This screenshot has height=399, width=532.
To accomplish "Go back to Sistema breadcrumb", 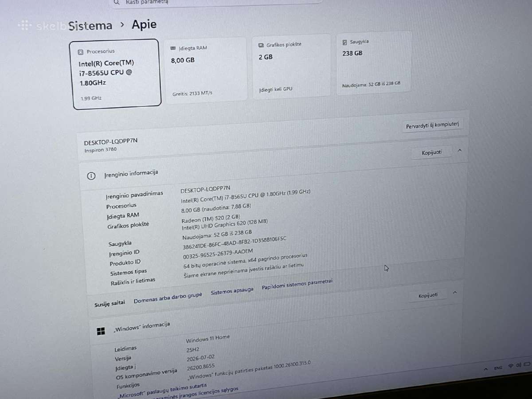I will point(90,26).
